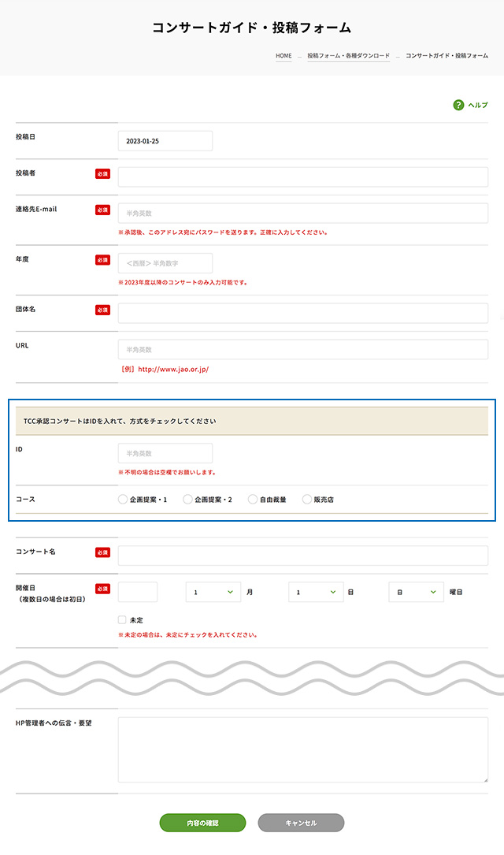Open the month dropdown for 開催日

(x=213, y=592)
